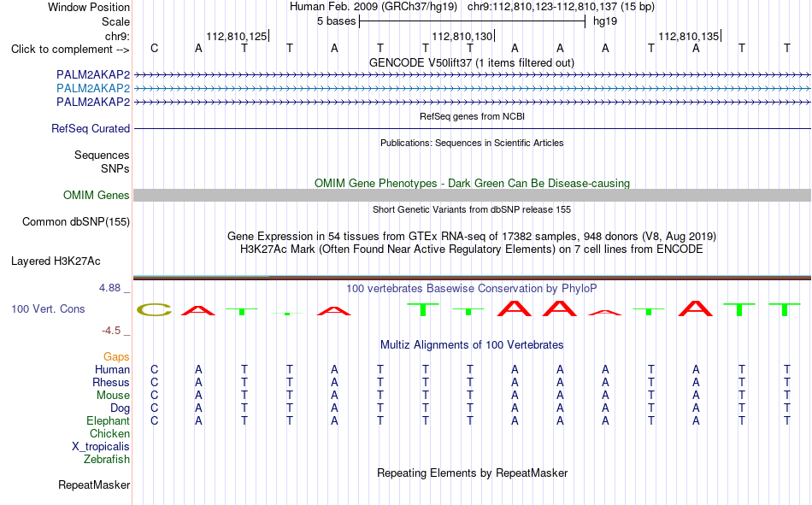
Task: Click the Multiz Alignments of 100 Vertebrates title
Action: tap(472, 345)
